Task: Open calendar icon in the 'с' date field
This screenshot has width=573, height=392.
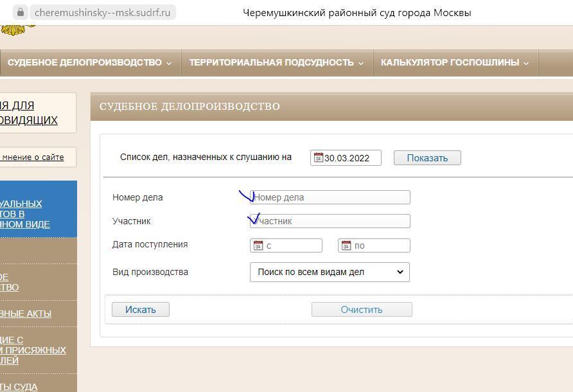Action: (258, 245)
